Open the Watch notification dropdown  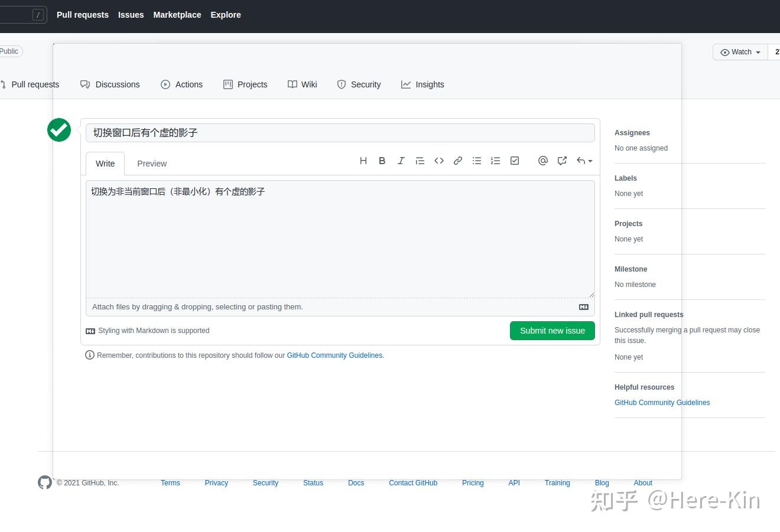[739, 52]
